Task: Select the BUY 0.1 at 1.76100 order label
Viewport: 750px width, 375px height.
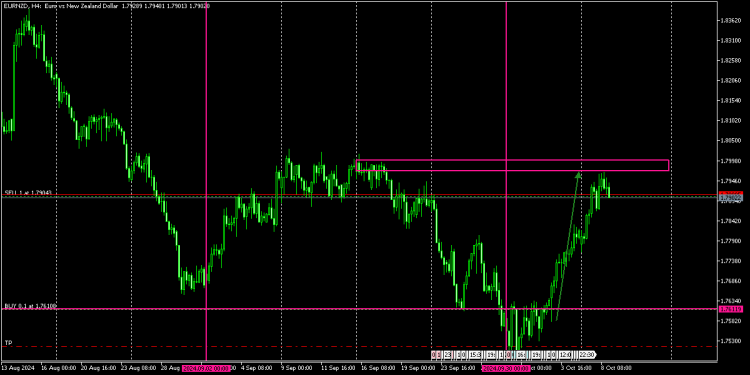Action: (31, 306)
